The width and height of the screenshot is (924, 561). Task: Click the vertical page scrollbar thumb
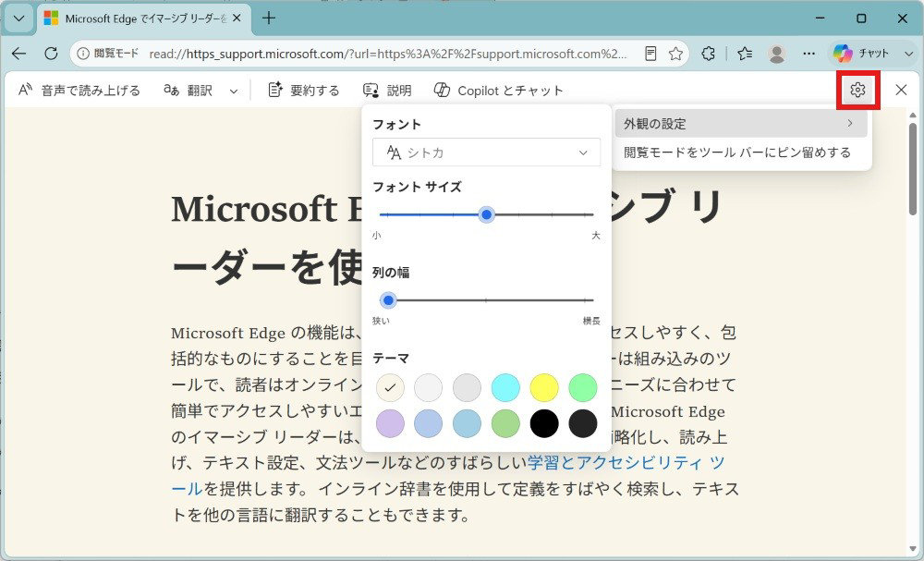tap(913, 168)
